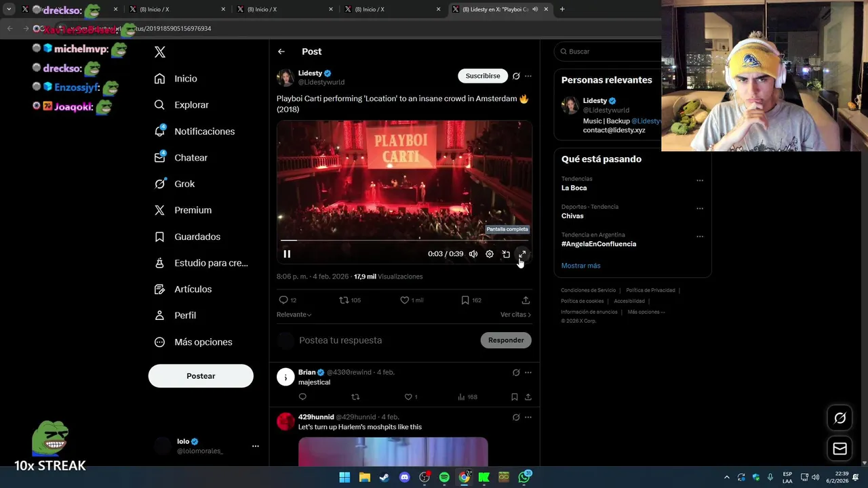Open Perfil in sidebar
868x488 pixels.
coord(175,315)
